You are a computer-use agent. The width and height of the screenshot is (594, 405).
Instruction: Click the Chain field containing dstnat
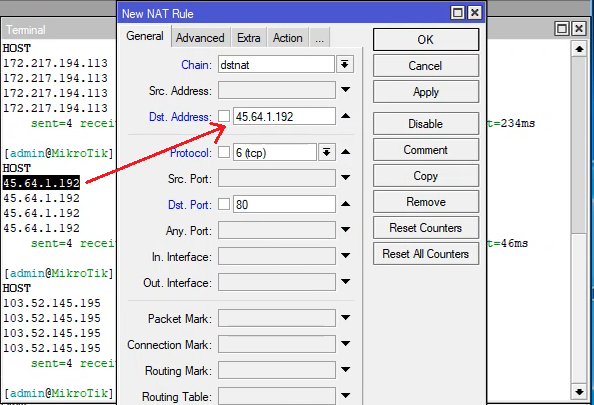pos(276,64)
